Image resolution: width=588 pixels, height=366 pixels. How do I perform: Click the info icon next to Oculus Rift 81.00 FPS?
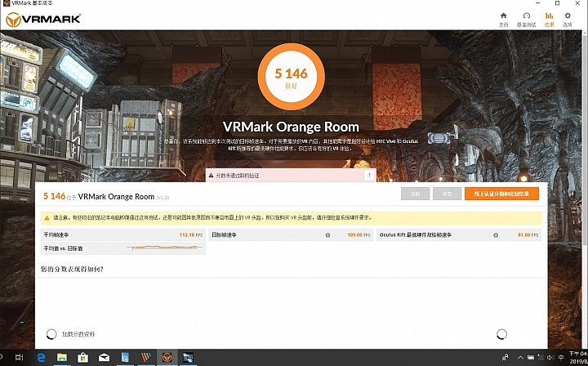click(496, 235)
